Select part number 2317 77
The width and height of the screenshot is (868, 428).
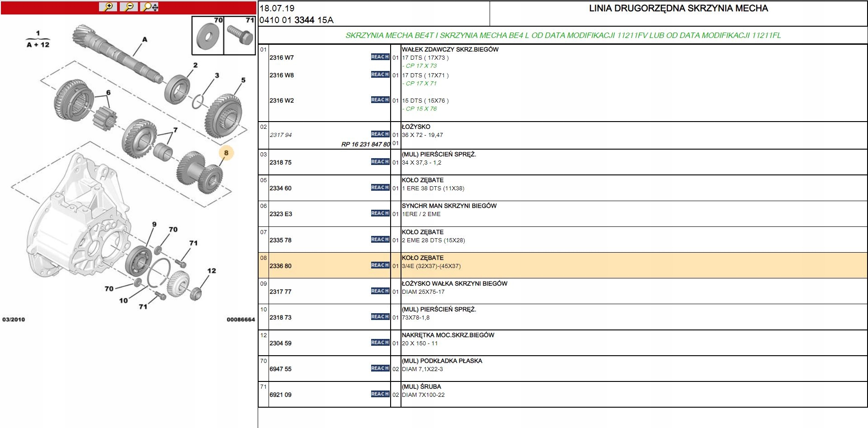point(280,292)
